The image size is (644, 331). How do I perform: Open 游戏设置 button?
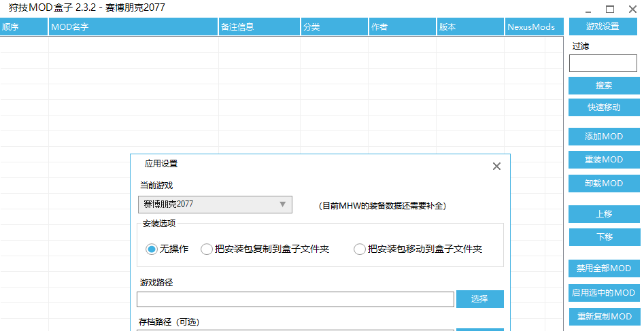click(x=603, y=27)
